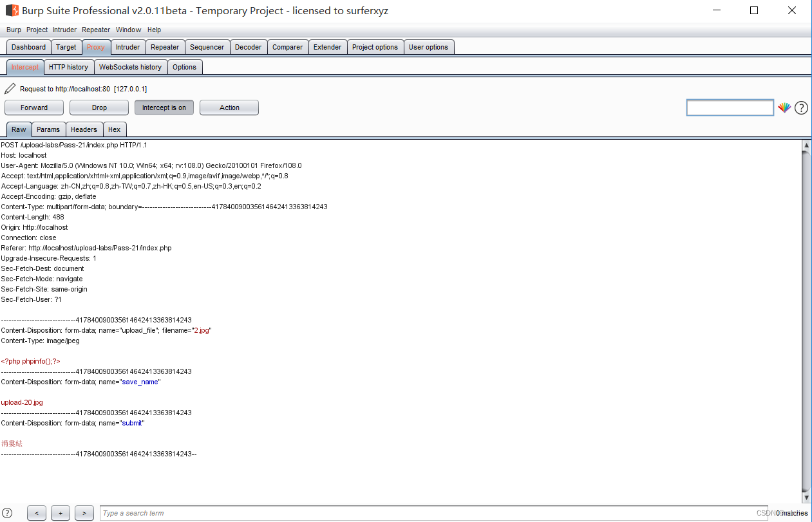The image size is (812, 522).
Task: Switch to the Hex view tab
Action: tap(114, 129)
